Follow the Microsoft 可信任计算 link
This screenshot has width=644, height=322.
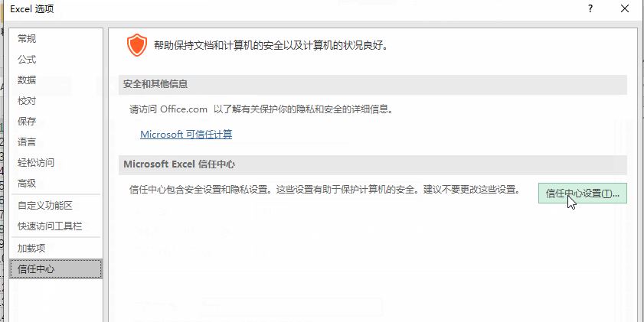pos(186,134)
